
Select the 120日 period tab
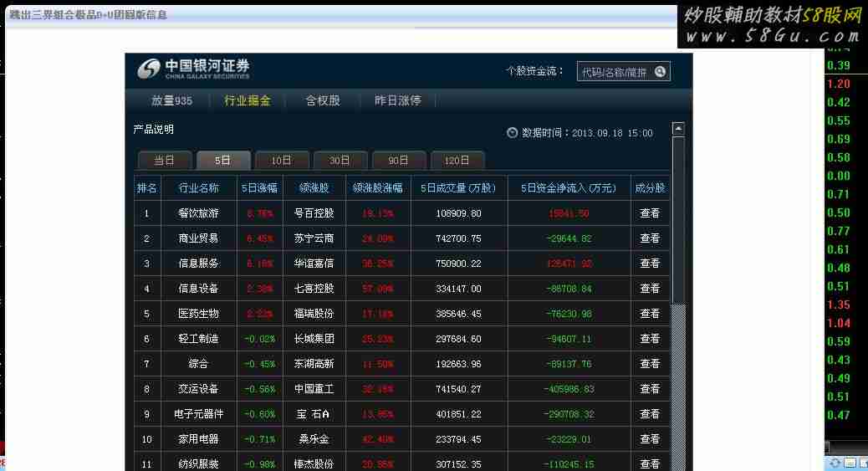[x=457, y=160]
